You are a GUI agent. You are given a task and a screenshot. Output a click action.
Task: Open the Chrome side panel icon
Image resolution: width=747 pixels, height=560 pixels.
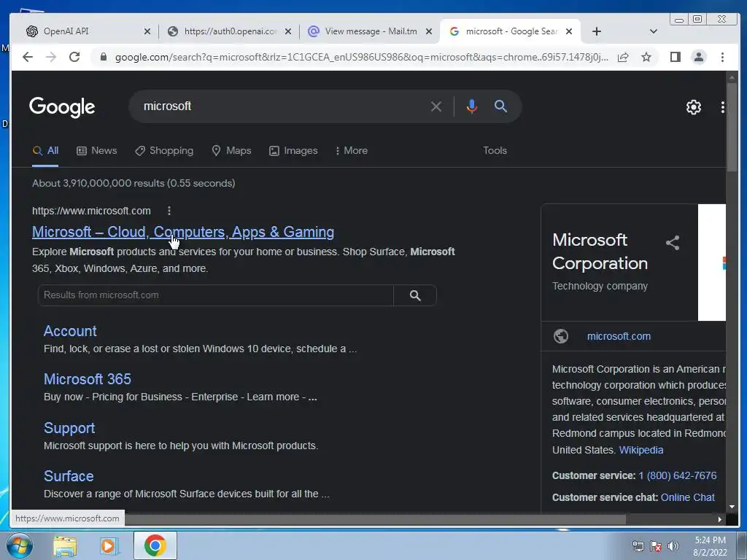(675, 57)
